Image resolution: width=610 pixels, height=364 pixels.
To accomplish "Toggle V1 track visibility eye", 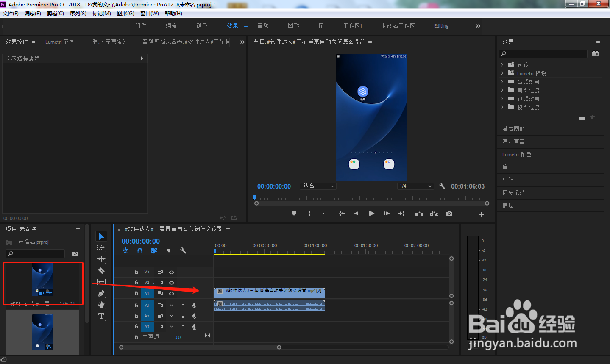I will [x=171, y=293].
